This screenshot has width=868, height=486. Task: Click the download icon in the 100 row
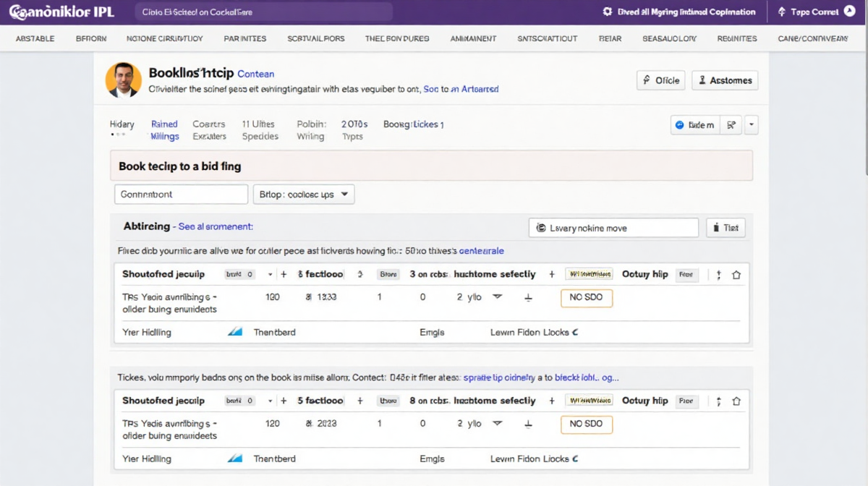[529, 298]
